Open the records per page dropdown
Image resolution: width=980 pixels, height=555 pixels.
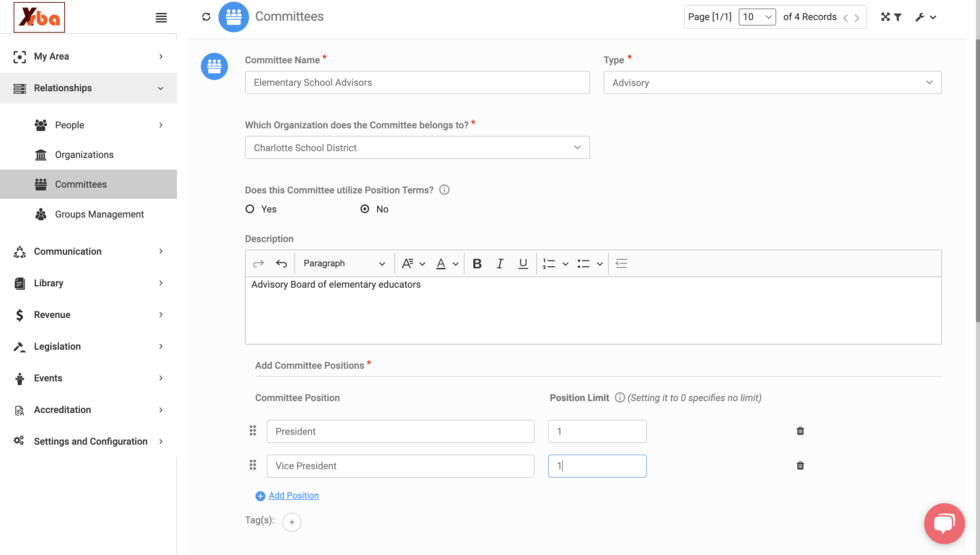click(757, 17)
